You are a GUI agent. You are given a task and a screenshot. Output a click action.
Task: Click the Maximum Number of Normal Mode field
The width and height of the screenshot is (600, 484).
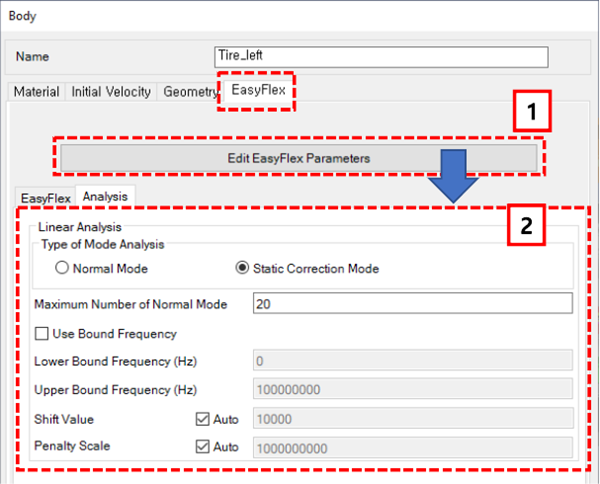[413, 304]
